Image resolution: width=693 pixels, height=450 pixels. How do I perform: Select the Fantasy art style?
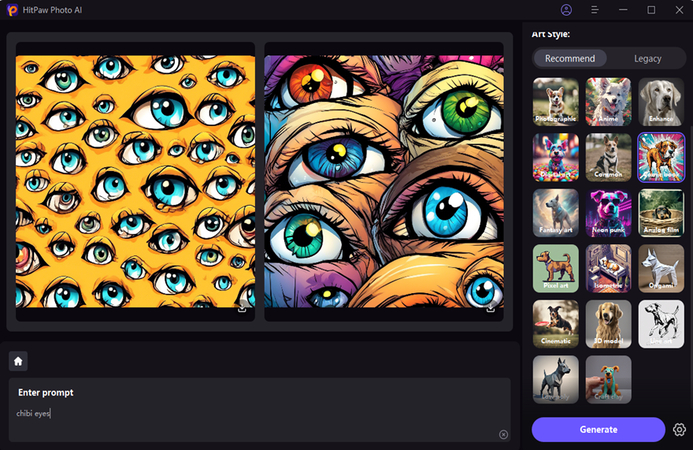coord(556,213)
